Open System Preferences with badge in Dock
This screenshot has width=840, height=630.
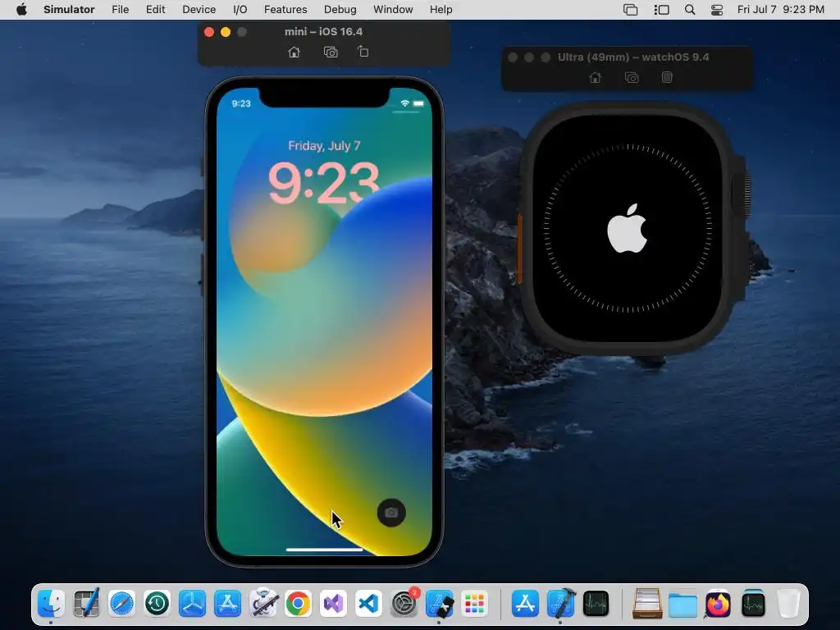pos(404,604)
